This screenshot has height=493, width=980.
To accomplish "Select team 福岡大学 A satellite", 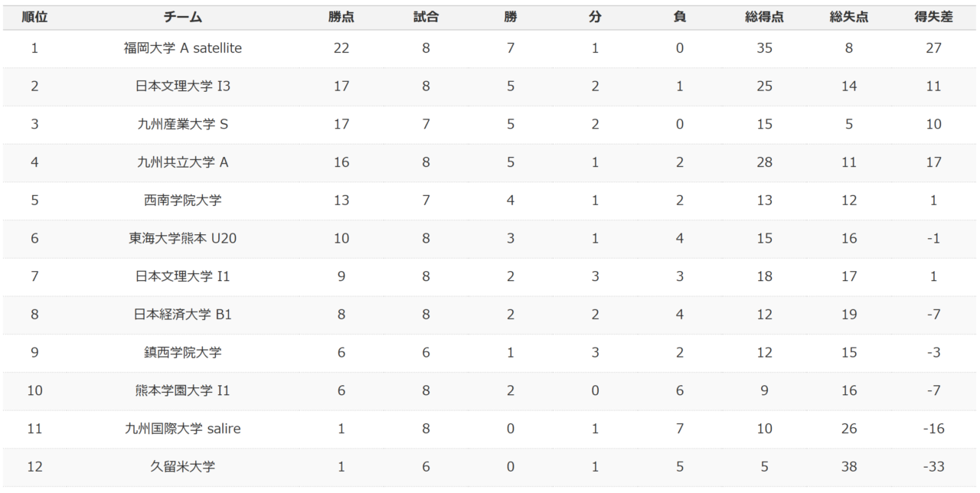I will pos(183,48).
